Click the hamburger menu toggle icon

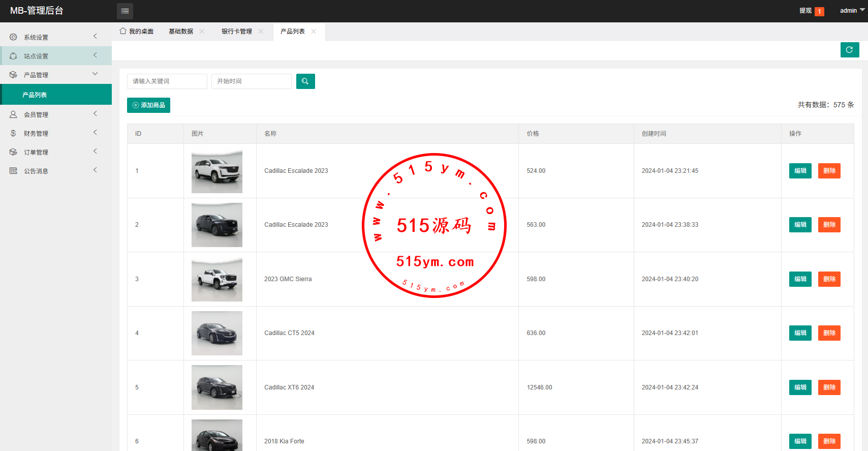pos(125,11)
